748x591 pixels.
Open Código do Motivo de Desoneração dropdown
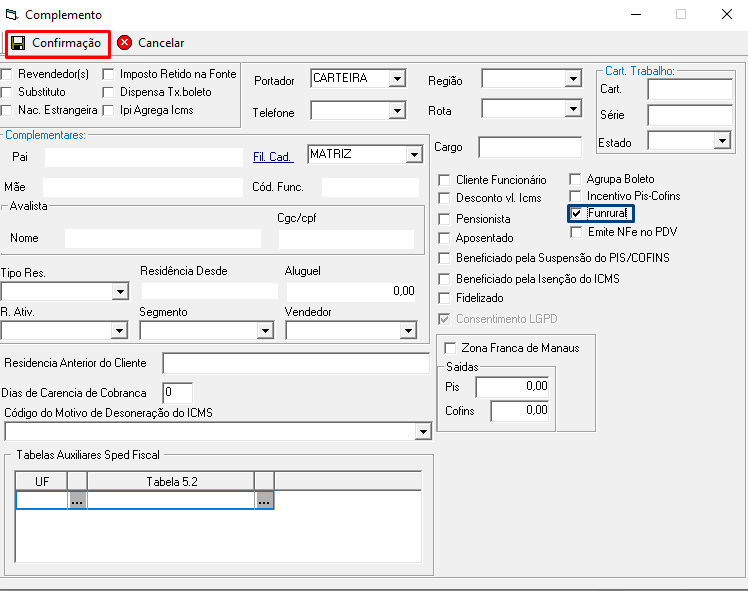click(x=423, y=432)
